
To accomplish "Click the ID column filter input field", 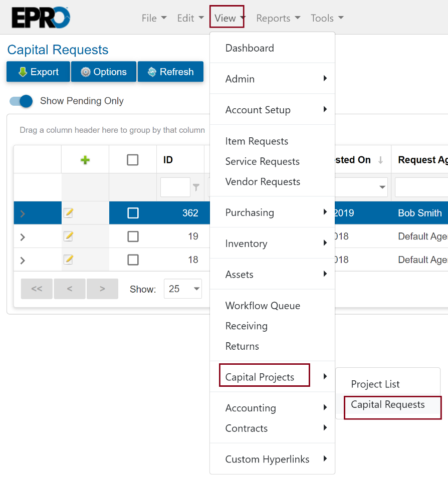I will pos(175,187).
